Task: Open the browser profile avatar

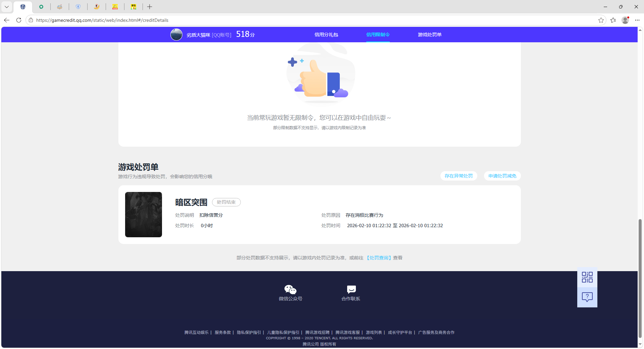Action: point(625,20)
